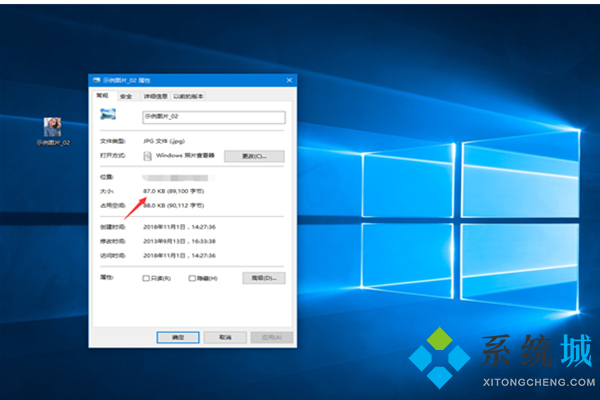Select the 示例图片_02 desktop file icon
Viewport: 600px width, 400px height.
pyautogui.click(x=54, y=127)
